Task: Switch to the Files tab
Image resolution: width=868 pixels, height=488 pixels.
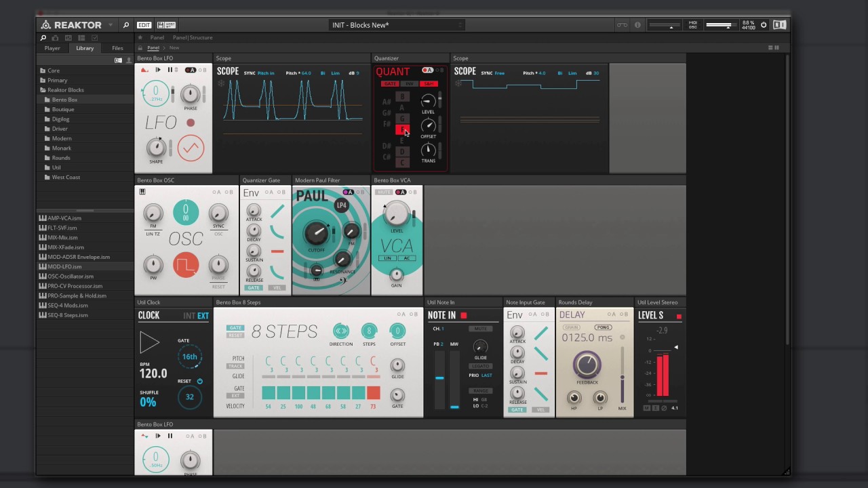Action: [117, 48]
